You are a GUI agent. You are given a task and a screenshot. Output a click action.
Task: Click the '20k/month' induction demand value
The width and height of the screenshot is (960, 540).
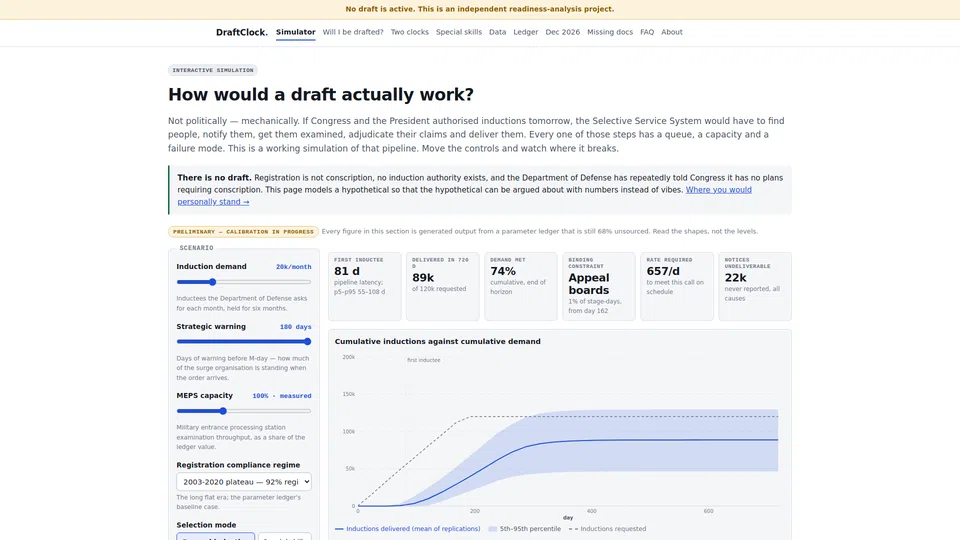tap(293, 267)
